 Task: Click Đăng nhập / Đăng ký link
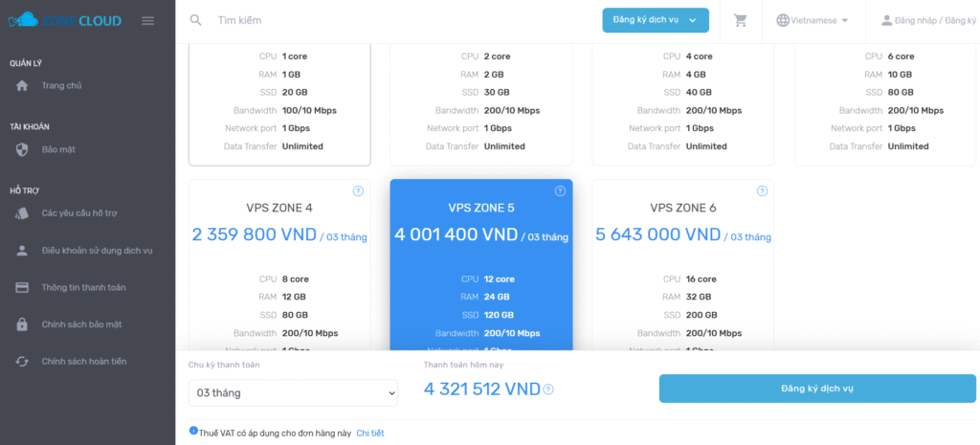927,20
